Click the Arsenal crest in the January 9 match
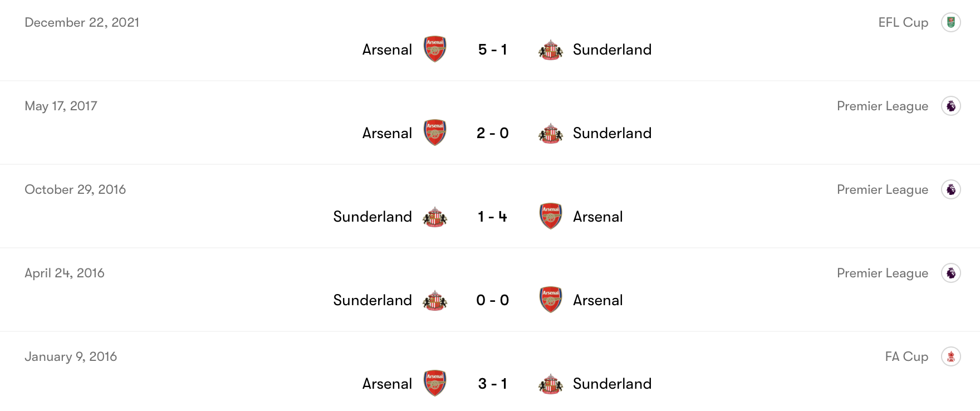 434,383
